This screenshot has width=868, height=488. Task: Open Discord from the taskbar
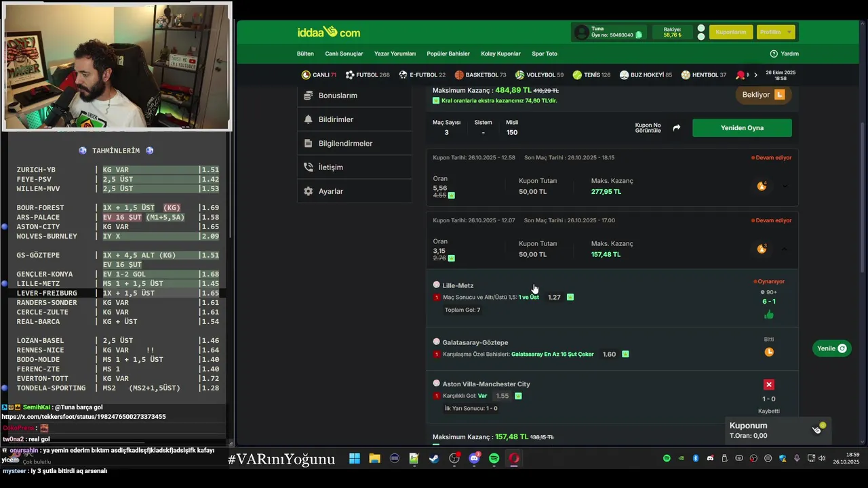pos(474,459)
